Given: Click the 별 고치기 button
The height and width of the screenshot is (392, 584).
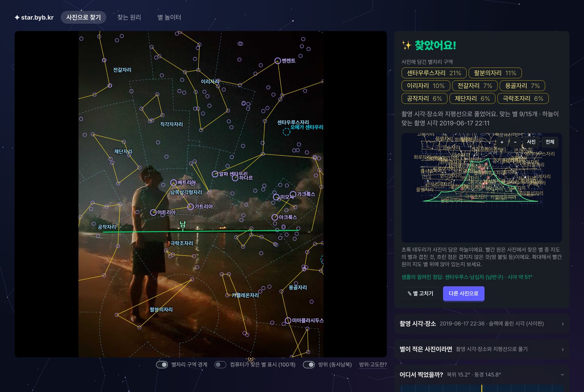Looking at the screenshot, I should (x=420, y=294).
